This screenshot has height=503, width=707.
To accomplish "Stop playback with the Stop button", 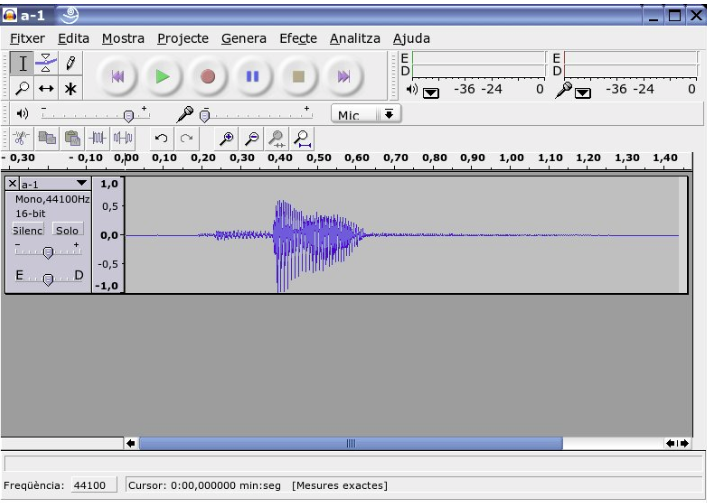I will pos(298,77).
